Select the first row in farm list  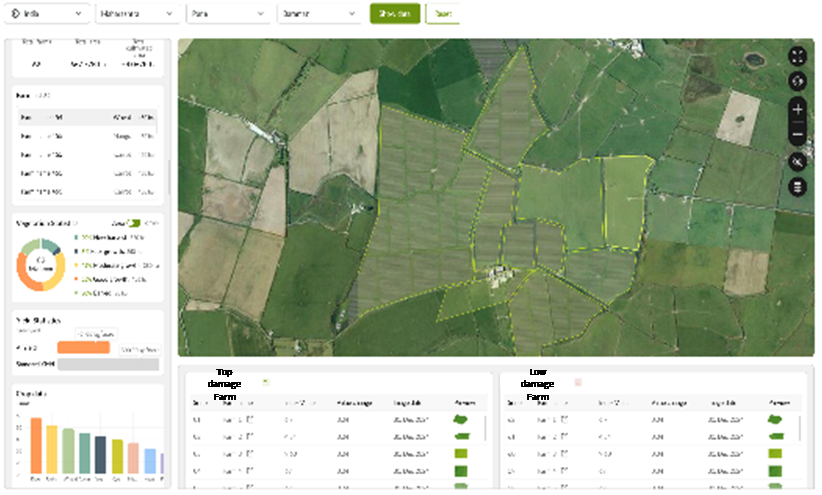pyautogui.click(x=90, y=117)
